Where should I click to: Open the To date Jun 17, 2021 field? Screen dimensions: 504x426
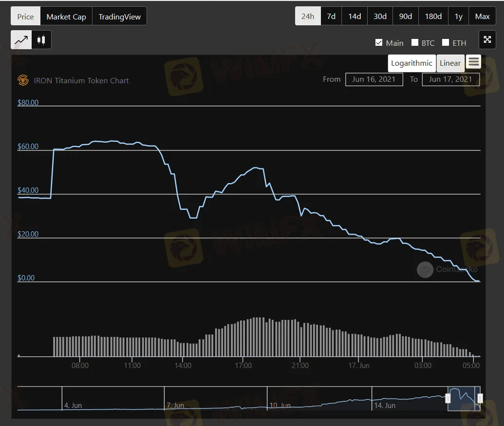[450, 79]
